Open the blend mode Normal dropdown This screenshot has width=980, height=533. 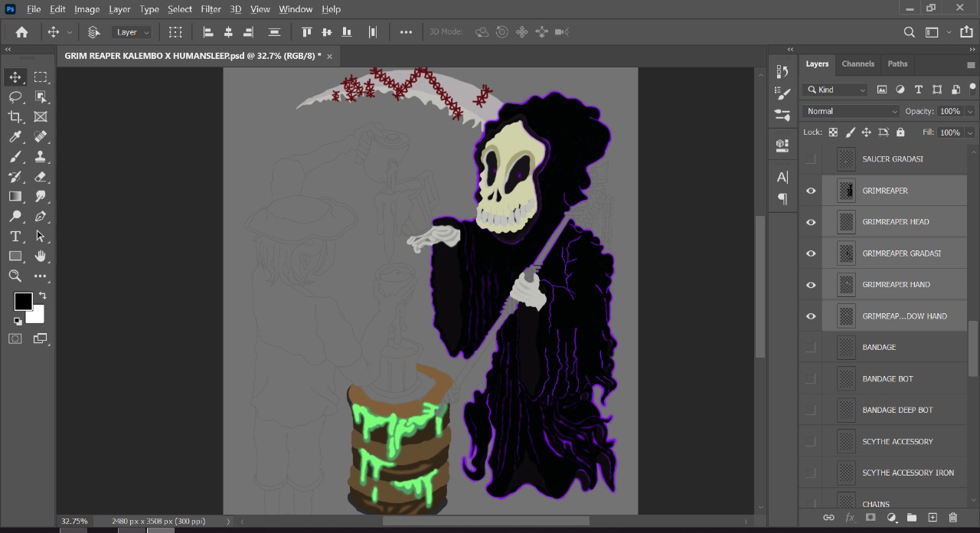[851, 111]
